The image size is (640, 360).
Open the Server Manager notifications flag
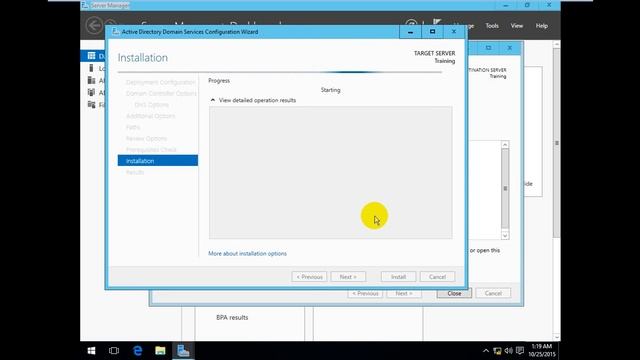click(x=437, y=23)
